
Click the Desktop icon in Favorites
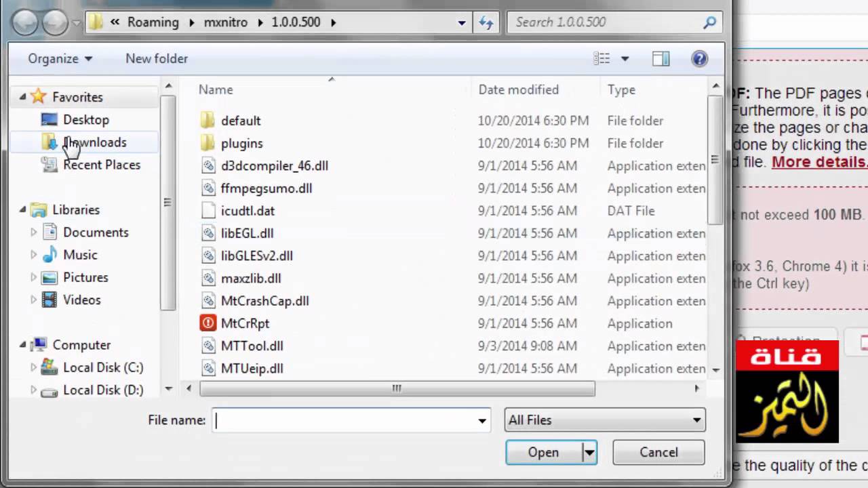tap(49, 119)
